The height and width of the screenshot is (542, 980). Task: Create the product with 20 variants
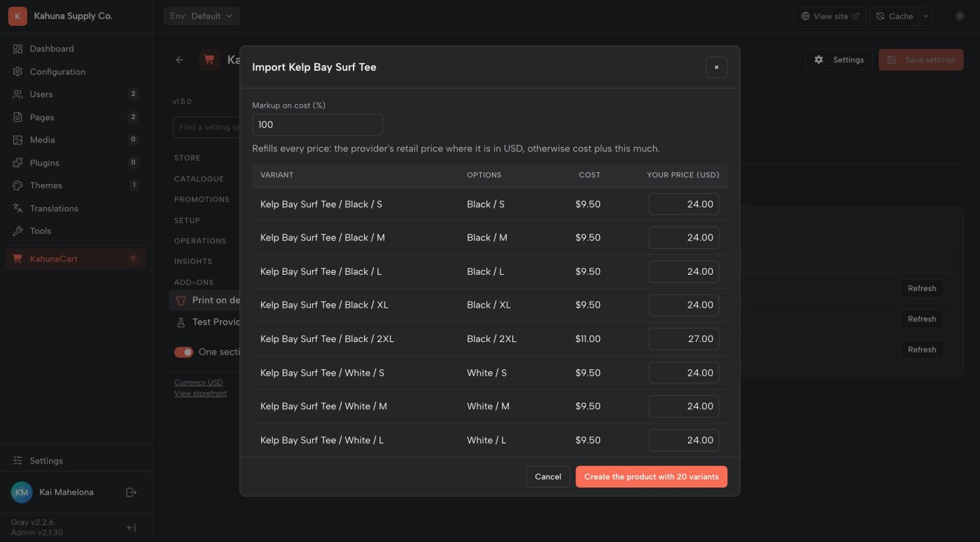[652, 477]
